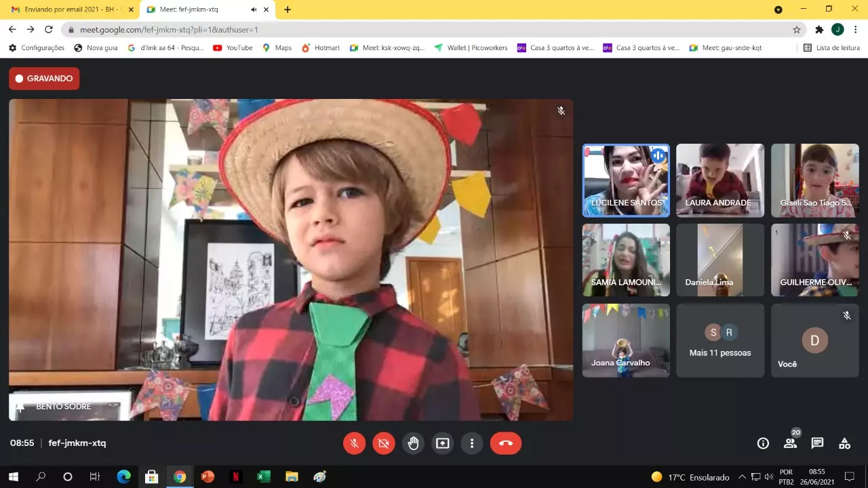Open the activities icon
The width and height of the screenshot is (868, 488).
pyautogui.click(x=844, y=443)
